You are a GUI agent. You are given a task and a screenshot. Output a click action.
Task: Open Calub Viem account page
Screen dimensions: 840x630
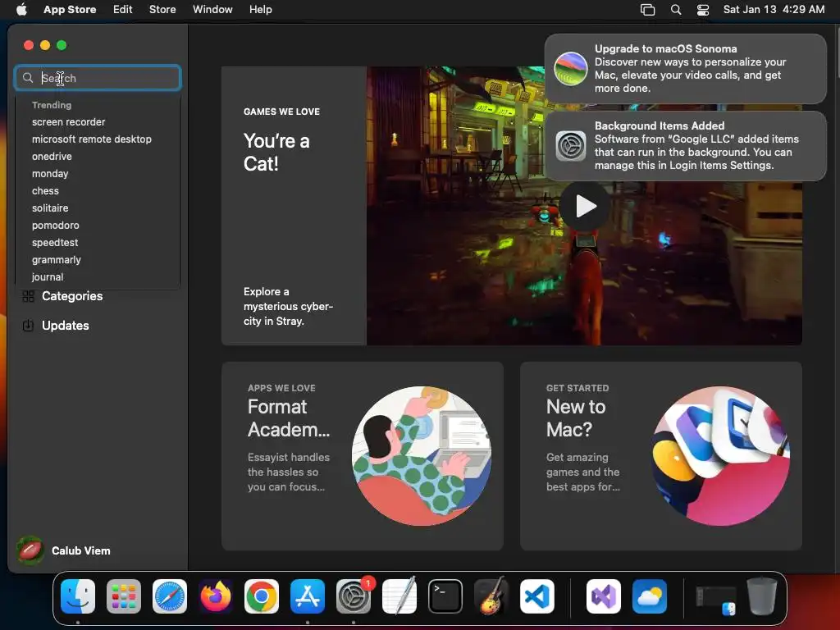click(x=81, y=550)
